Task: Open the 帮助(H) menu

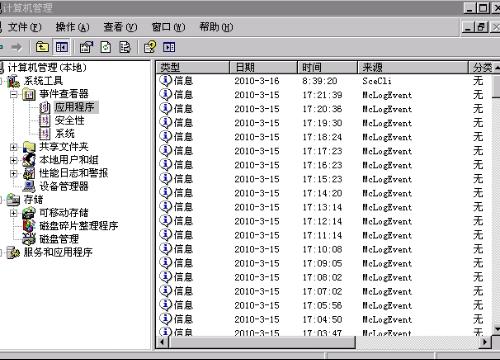Action: point(216,27)
